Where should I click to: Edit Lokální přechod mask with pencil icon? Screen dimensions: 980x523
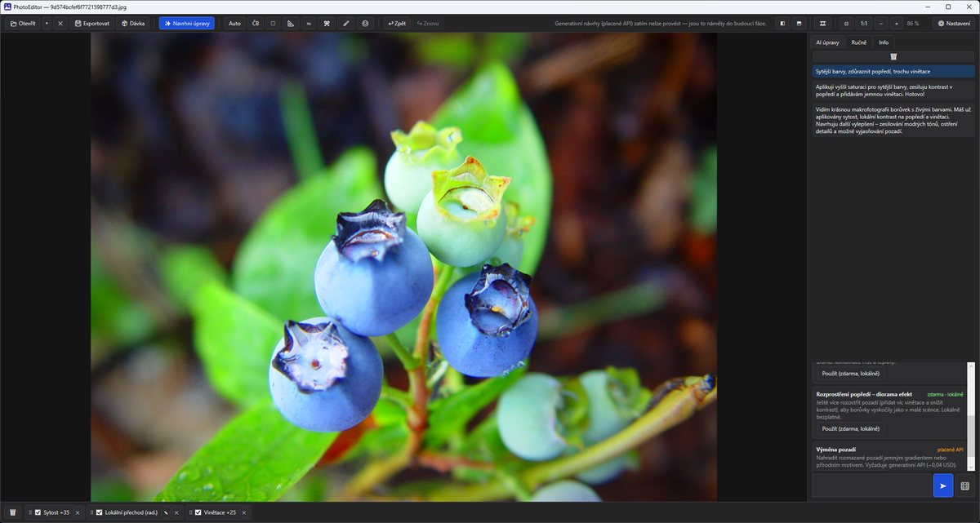click(x=166, y=512)
